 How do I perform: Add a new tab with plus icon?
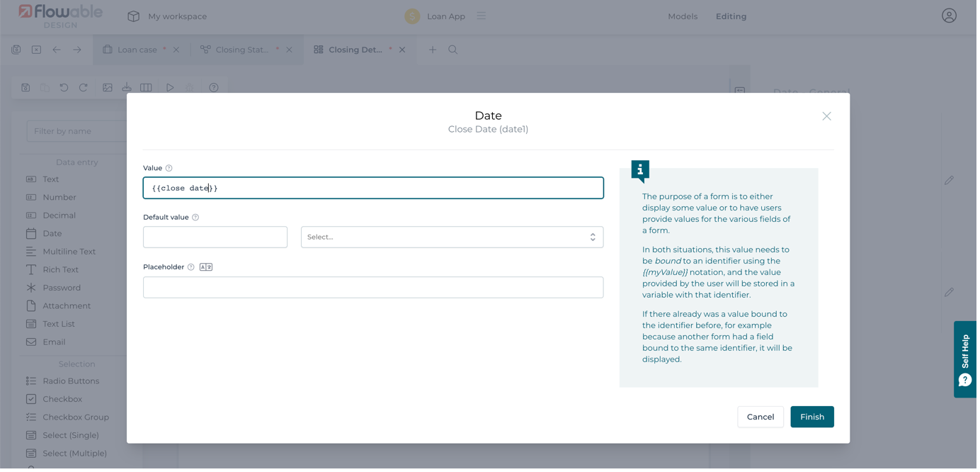pos(432,50)
